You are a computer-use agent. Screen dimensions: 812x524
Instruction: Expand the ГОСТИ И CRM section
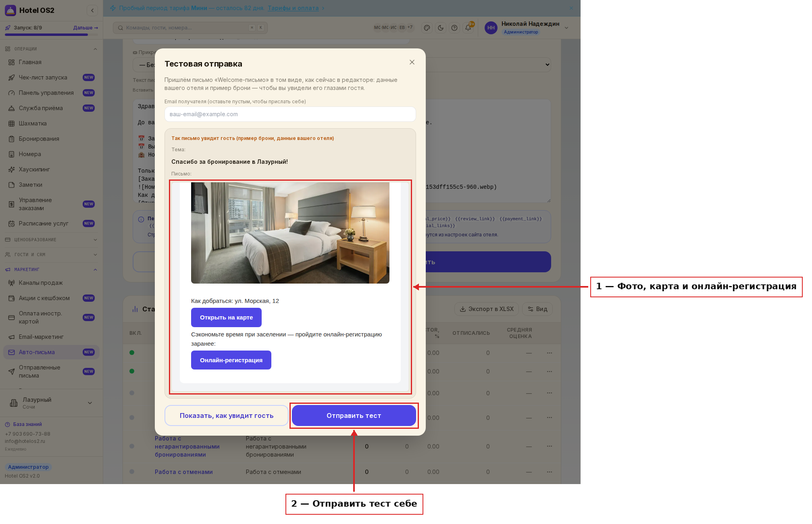[51, 255]
